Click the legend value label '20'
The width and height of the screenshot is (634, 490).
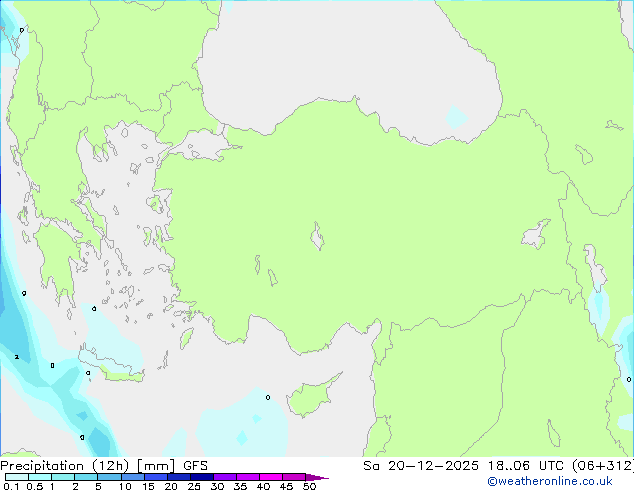(x=171, y=486)
